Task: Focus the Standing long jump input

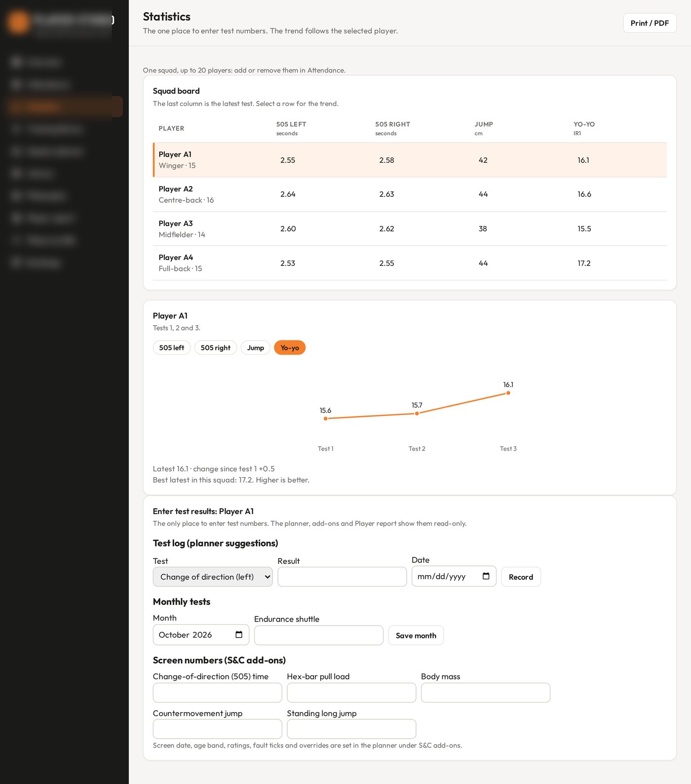Action: [x=351, y=729]
